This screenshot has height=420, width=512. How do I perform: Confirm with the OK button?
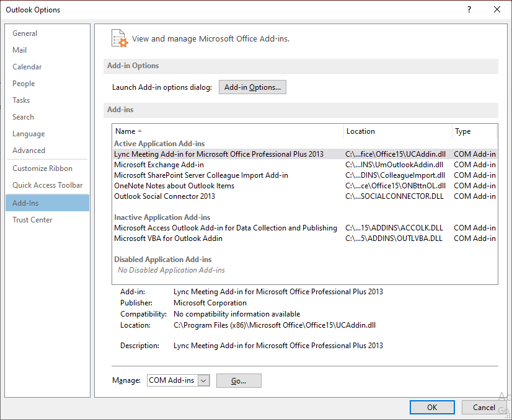(x=432, y=407)
